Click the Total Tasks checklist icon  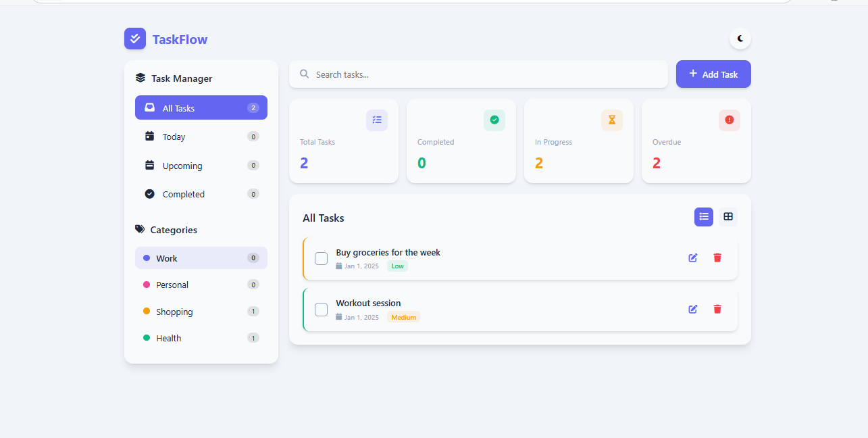point(377,120)
